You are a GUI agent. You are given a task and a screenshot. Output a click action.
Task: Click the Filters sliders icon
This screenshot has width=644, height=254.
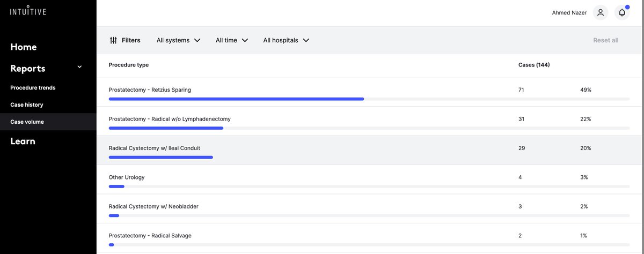point(113,40)
